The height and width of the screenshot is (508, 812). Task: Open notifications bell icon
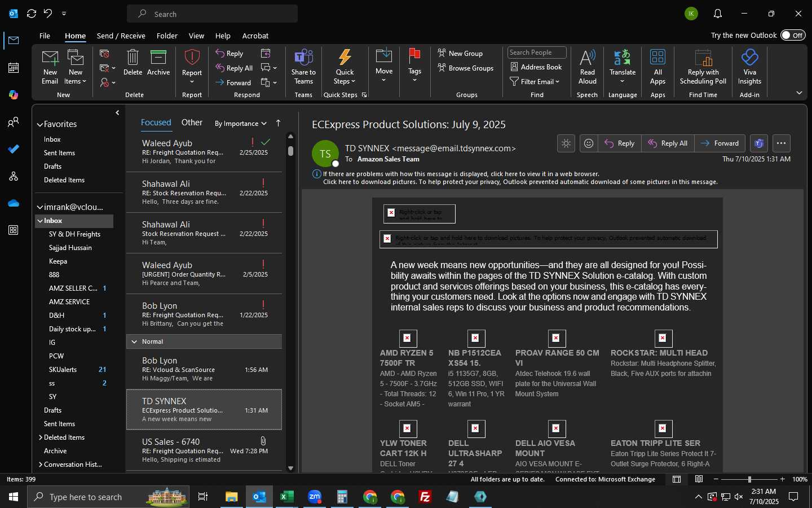pyautogui.click(x=717, y=14)
